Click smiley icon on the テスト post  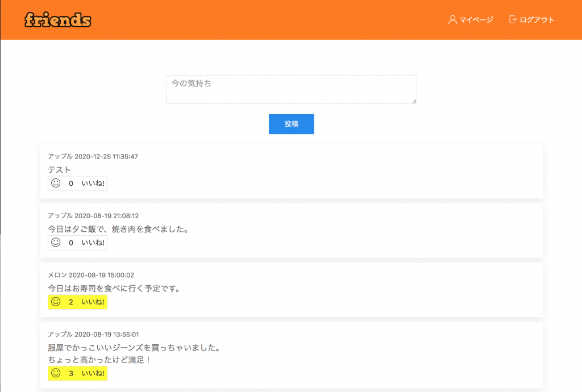coord(56,183)
